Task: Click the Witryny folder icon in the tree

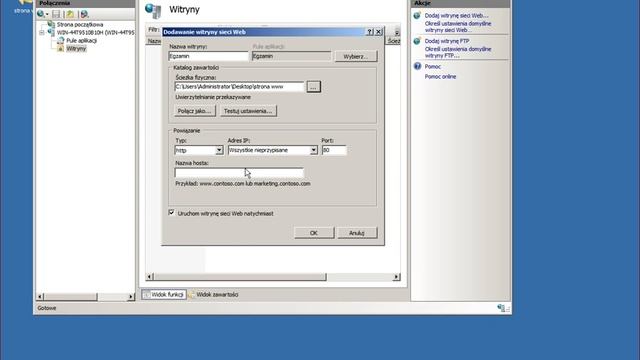Action: (60, 49)
